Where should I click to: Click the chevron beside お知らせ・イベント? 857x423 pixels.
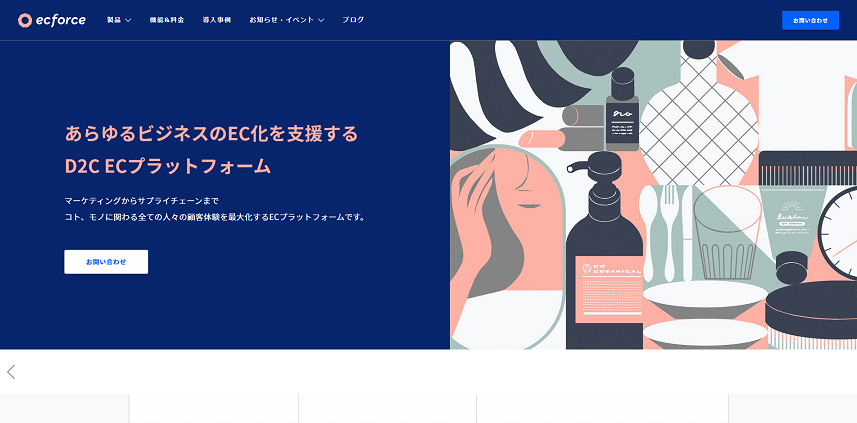(x=321, y=20)
